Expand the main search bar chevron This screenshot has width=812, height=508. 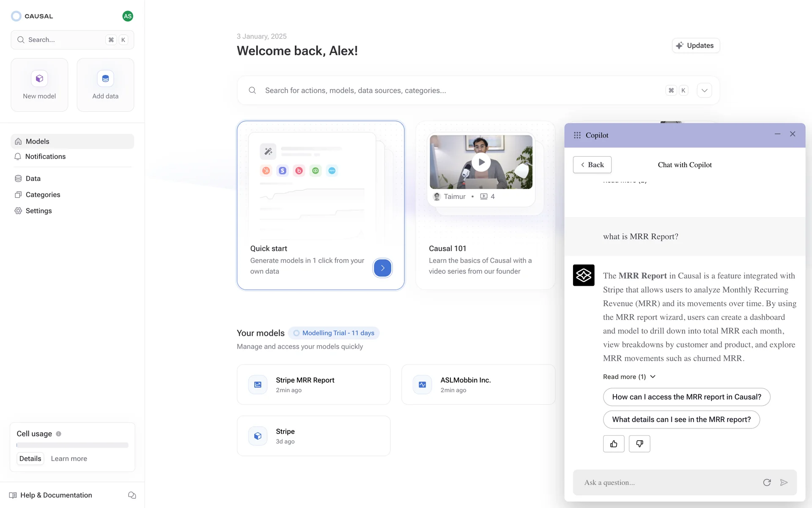tap(704, 91)
